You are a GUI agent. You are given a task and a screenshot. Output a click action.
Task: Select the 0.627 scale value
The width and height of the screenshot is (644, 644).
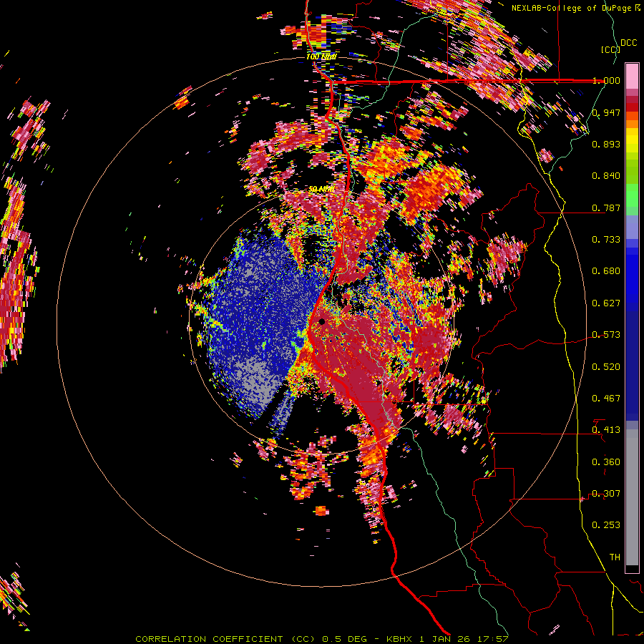tap(606, 303)
